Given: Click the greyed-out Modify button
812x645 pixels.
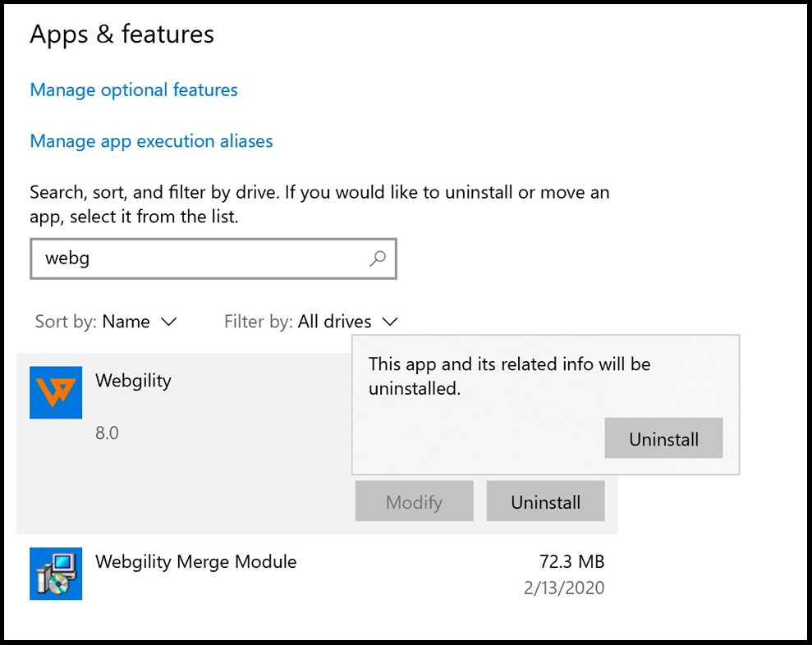Looking at the screenshot, I should [x=414, y=501].
